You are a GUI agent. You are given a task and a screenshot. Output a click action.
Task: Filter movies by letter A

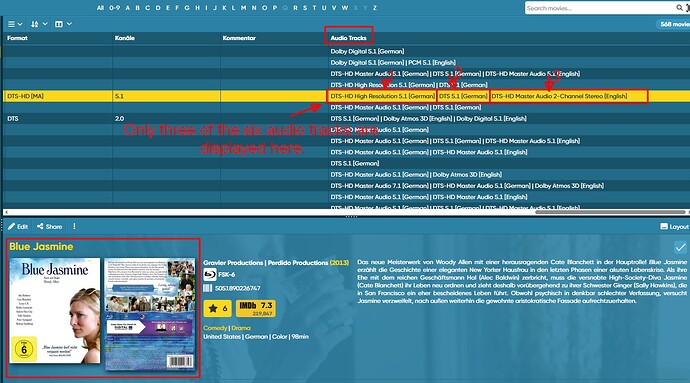click(x=128, y=8)
